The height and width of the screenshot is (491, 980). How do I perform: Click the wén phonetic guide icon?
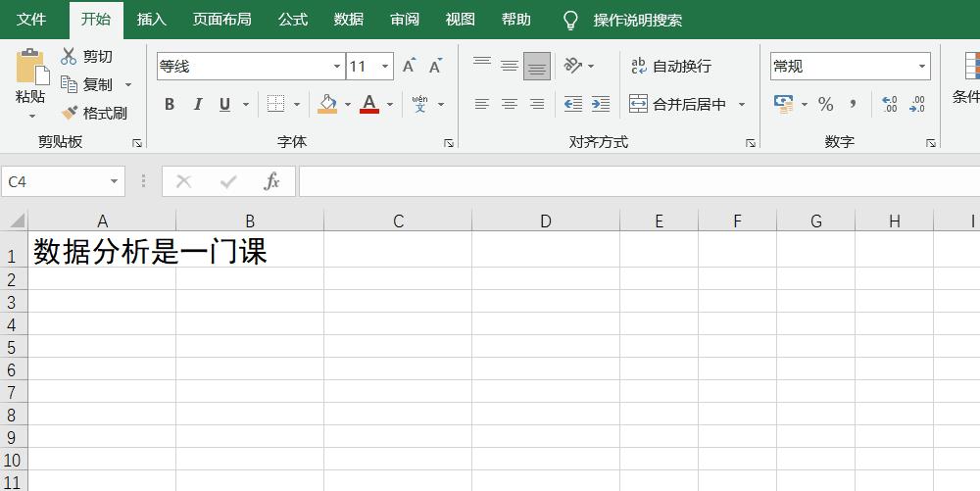[420, 104]
